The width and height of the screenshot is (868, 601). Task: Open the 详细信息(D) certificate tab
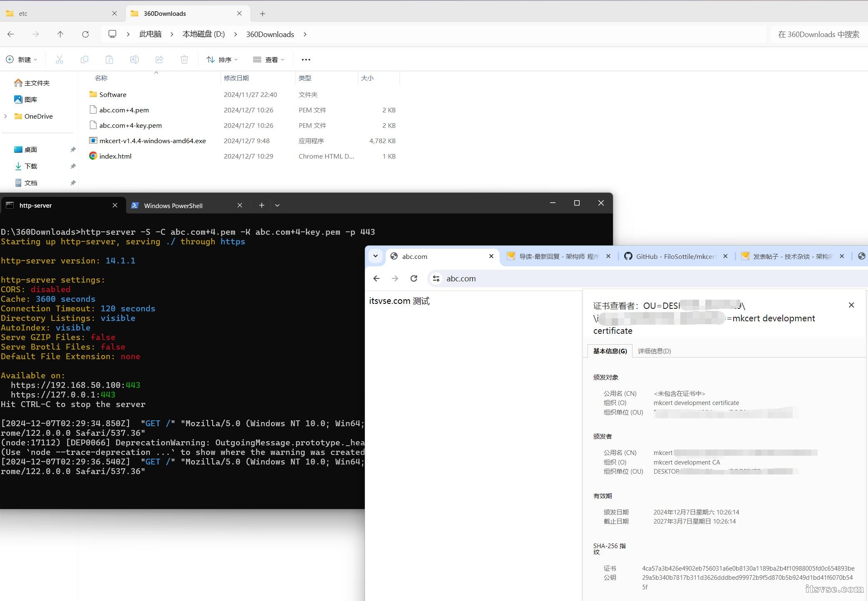[654, 351]
